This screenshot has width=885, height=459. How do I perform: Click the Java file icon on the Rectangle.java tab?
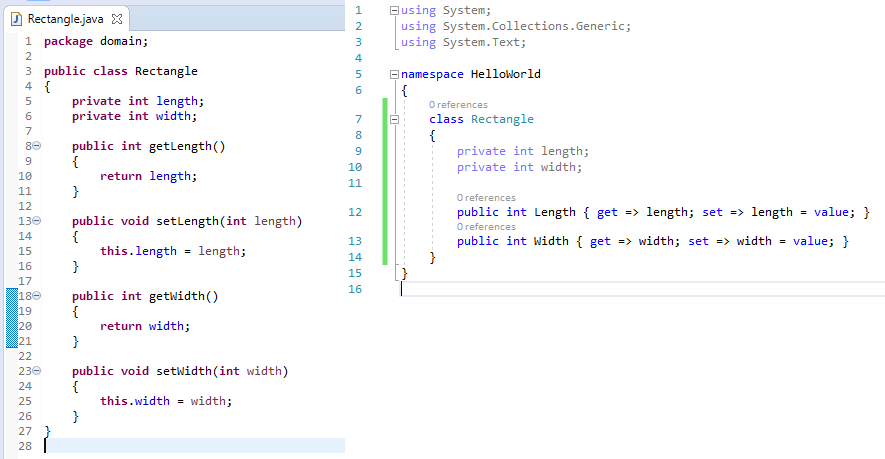(x=16, y=19)
